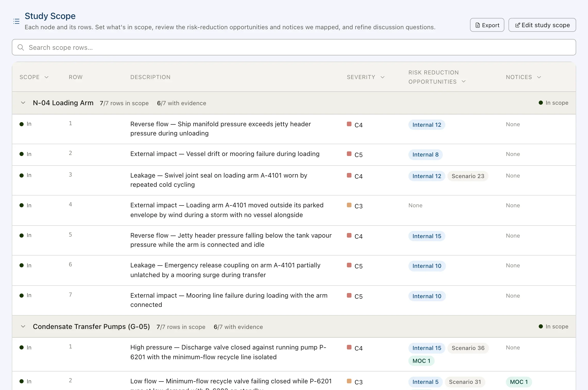This screenshot has height=390, width=588.
Task: Toggle scope for mooring line failure row
Action: pos(25,295)
